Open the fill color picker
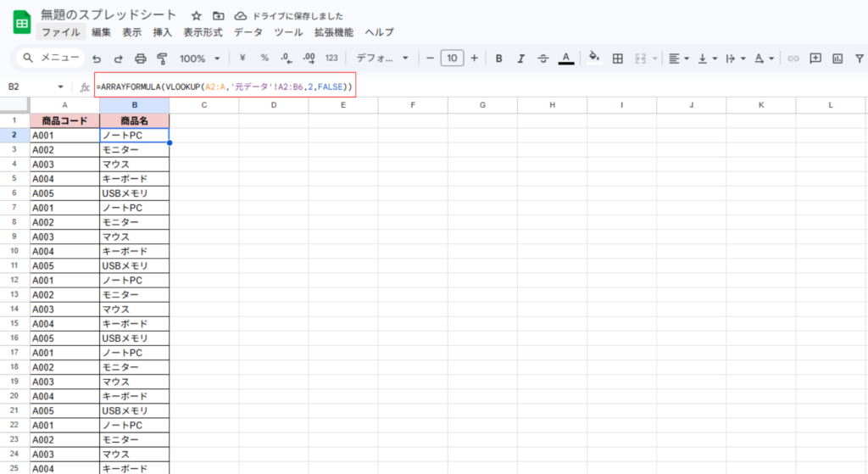The height and width of the screenshot is (474, 868). (594, 58)
